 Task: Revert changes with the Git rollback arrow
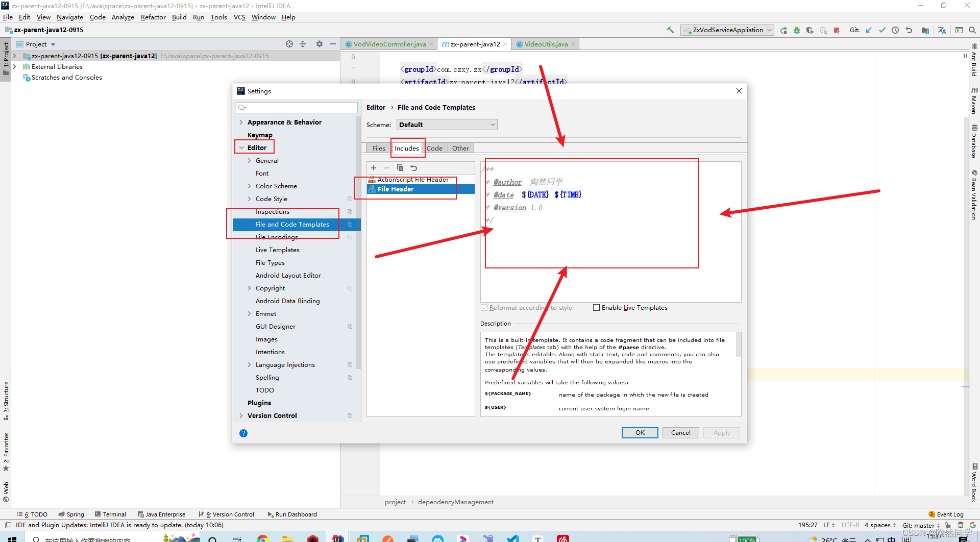[909, 30]
